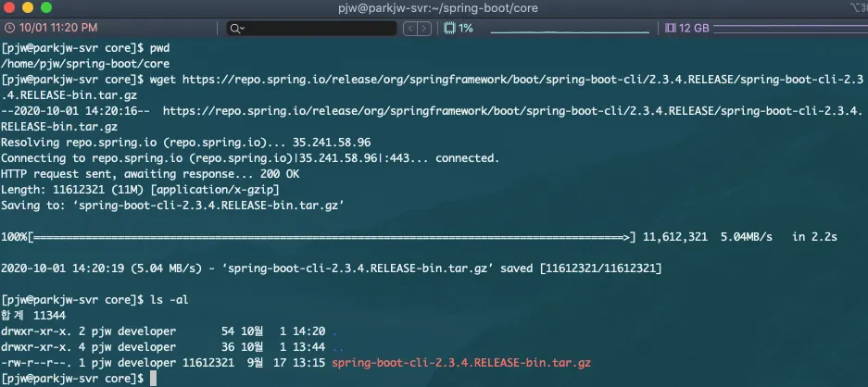Image resolution: width=868 pixels, height=387 pixels.
Task: Click the single-dot directory entry dated 14:20
Action: tap(333, 334)
